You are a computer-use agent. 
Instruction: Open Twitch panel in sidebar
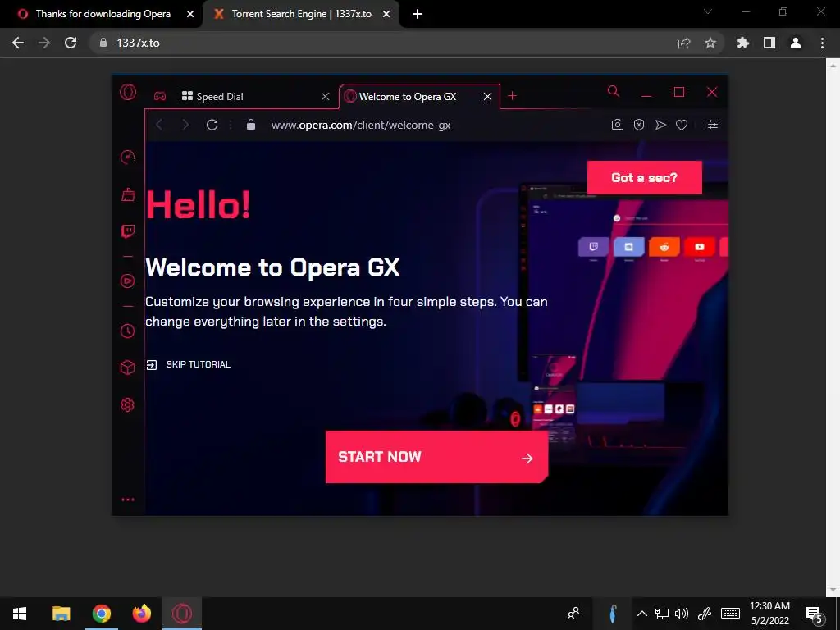pos(127,231)
